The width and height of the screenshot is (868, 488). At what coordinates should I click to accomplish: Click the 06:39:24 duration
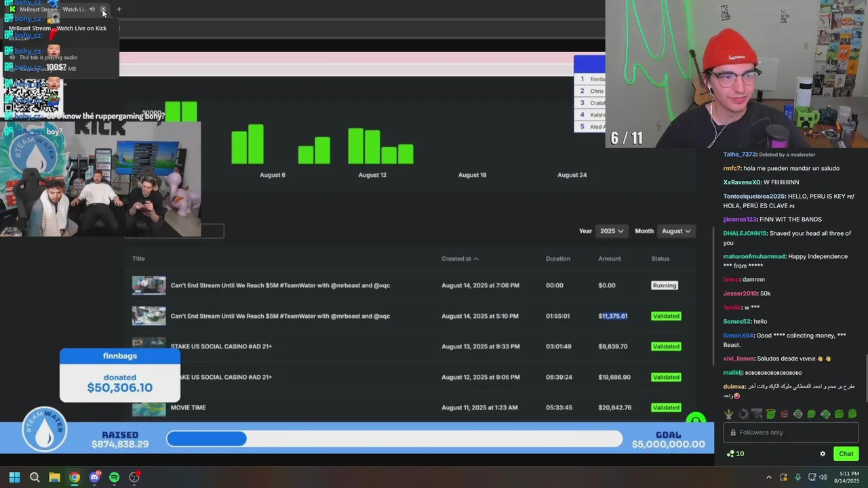click(x=559, y=377)
